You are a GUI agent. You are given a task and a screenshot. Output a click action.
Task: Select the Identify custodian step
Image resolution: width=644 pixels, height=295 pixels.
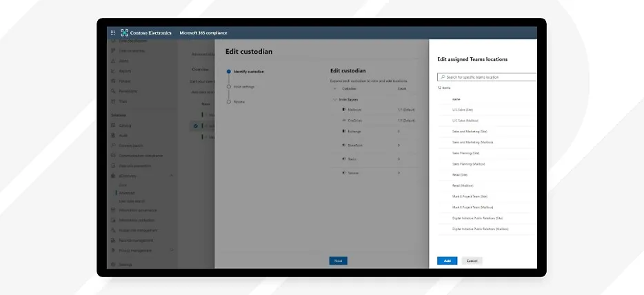point(245,72)
